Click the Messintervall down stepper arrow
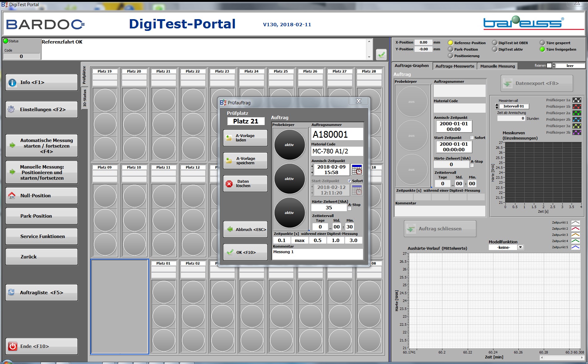 497,107
